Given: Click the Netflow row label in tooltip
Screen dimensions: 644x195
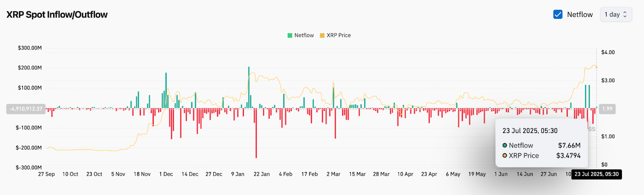Looking at the screenshot, I should click(521, 145).
